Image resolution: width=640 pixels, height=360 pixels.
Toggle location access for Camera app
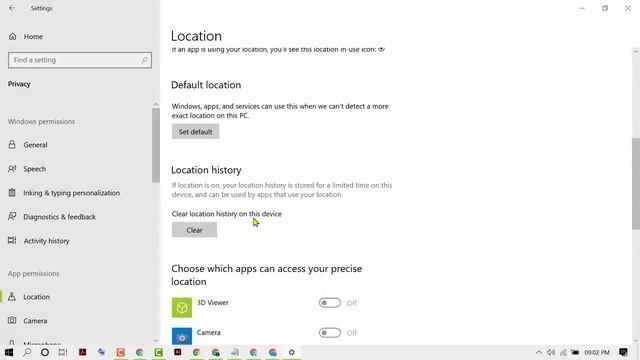click(x=330, y=333)
